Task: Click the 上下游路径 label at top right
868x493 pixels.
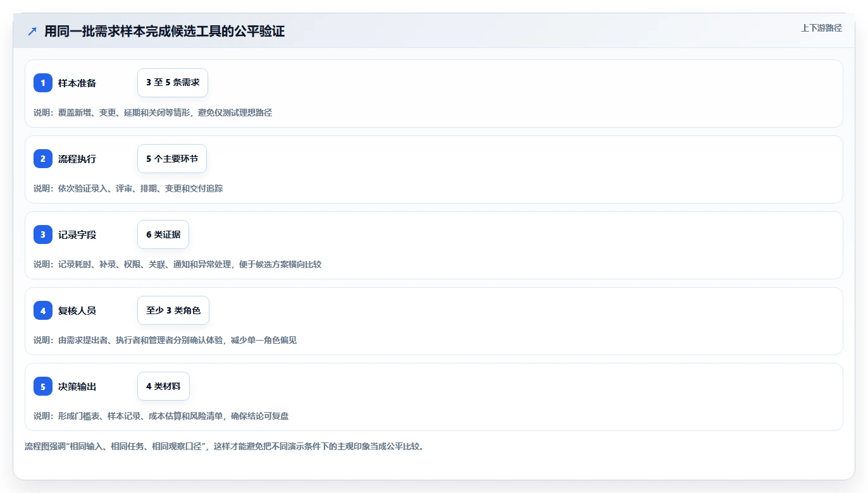Action: (821, 28)
